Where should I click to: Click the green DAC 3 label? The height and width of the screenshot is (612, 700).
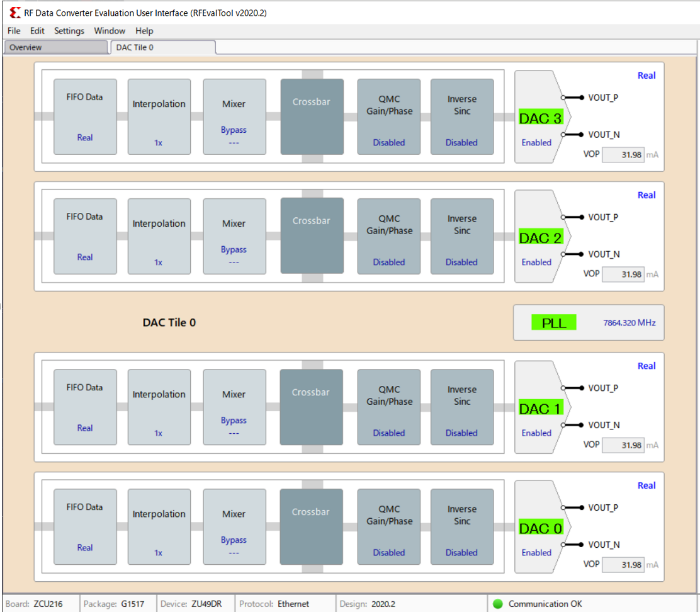coord(541,118)
